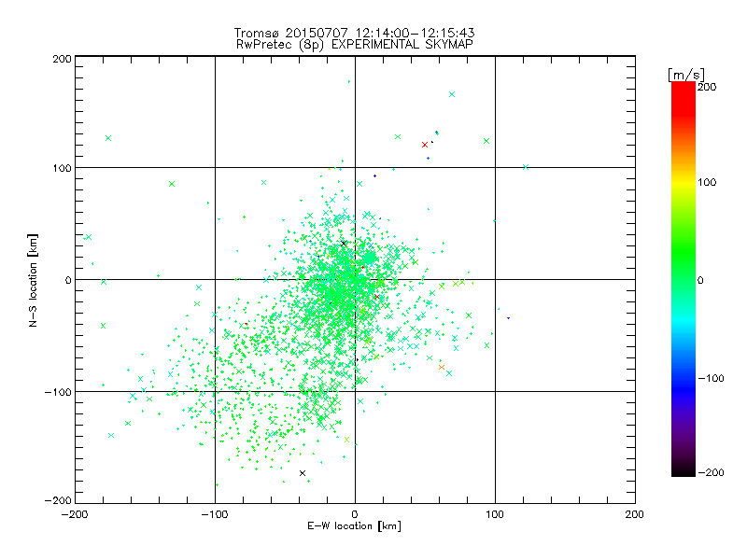Click the E-W axis tick label 100
Screen dimensions: 747x560
(x=495, y=515)
